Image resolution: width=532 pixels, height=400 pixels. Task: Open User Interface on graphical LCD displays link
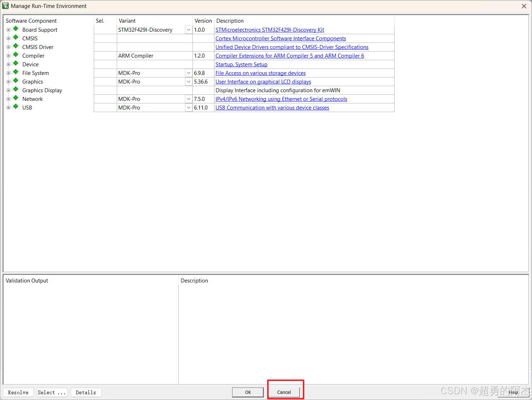263,82
